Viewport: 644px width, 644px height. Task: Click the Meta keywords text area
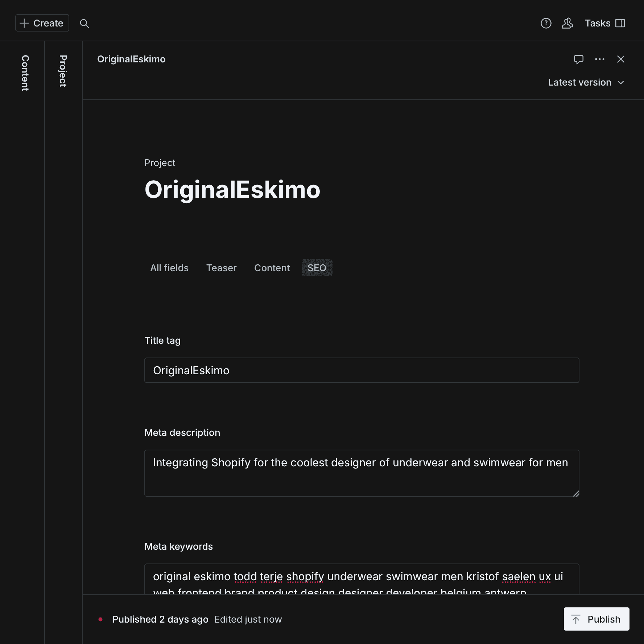362,579
